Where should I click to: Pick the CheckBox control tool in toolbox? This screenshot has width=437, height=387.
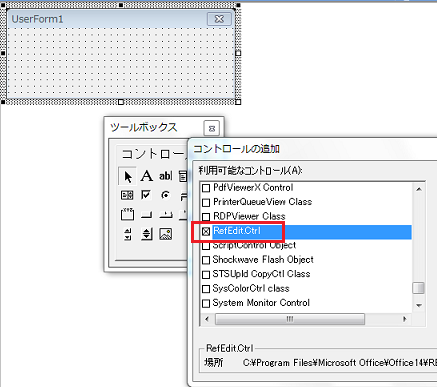point(146,195)
